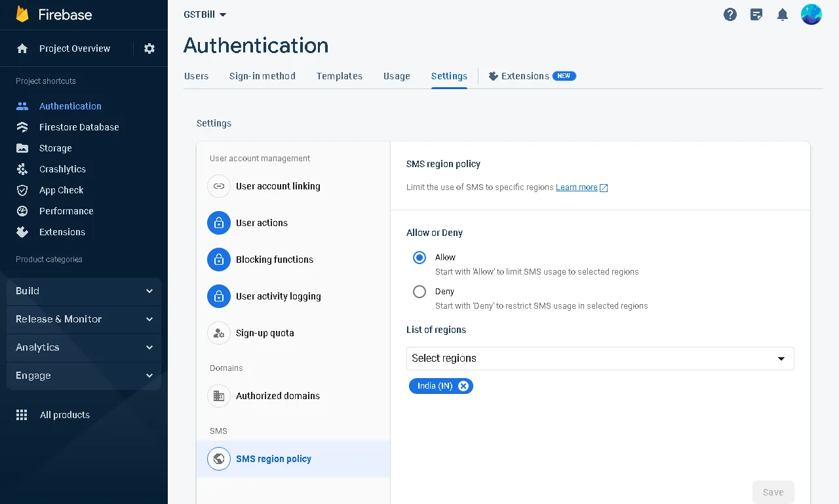Click the All products grid icon
The image size is (839, 504).
(x=22, y=415)
